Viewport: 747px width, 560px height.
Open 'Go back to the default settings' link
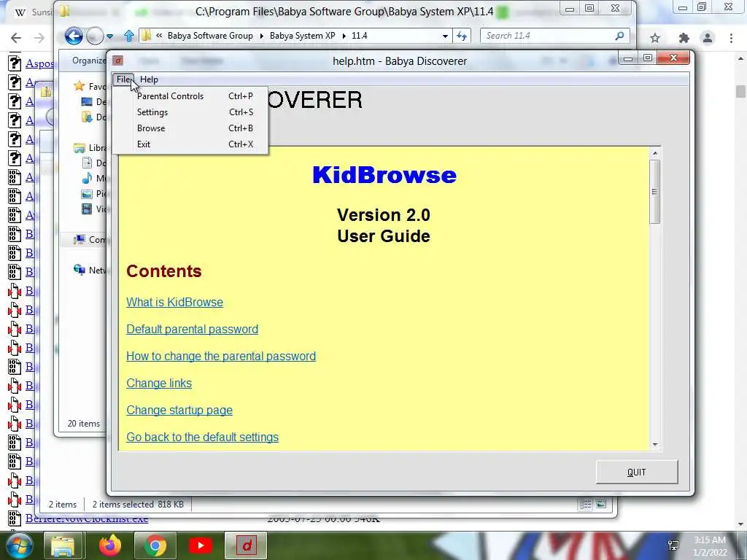(x=202, y=437)
